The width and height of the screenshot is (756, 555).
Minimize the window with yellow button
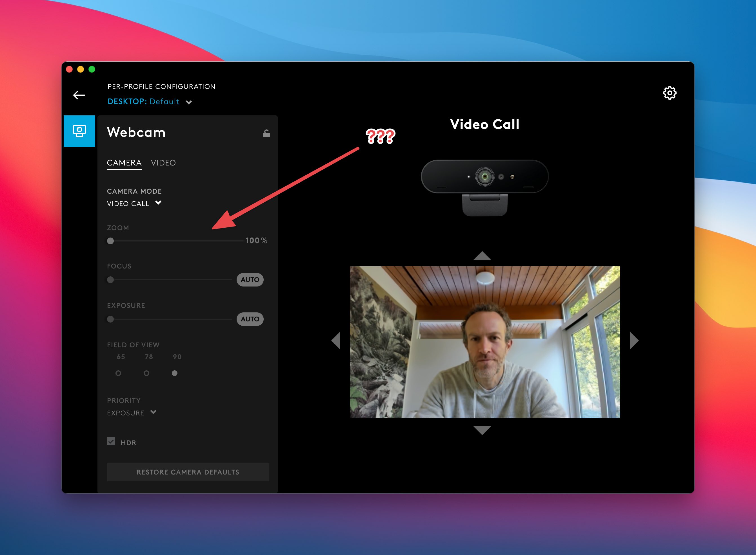tap(81, 69)
